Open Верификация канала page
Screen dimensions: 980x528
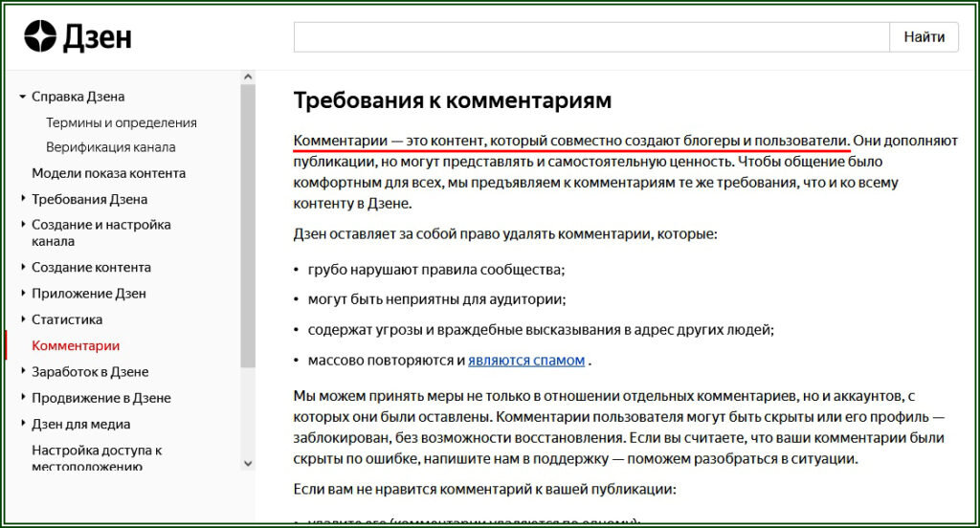coord(111,147)
